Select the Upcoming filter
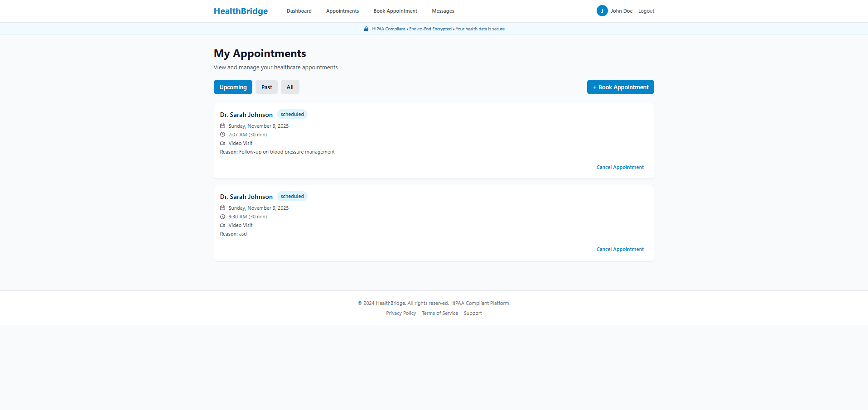This screenshot has width=868, height=410. 233,87
